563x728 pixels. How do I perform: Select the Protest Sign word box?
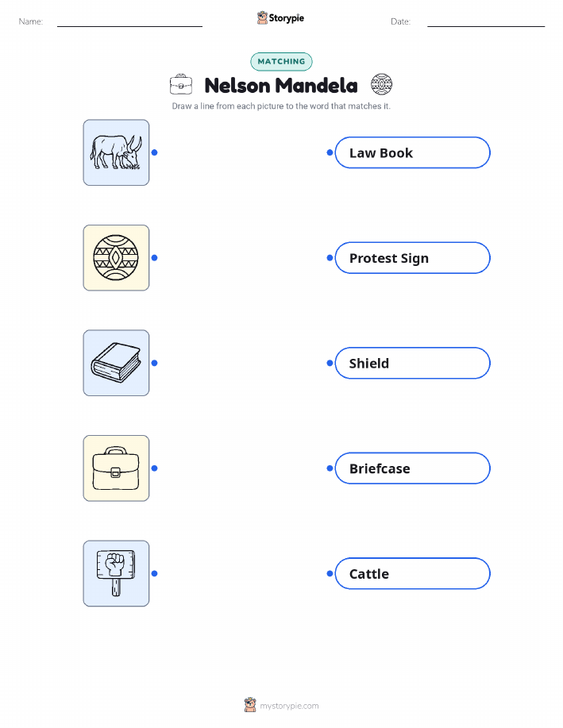(412, 258)
